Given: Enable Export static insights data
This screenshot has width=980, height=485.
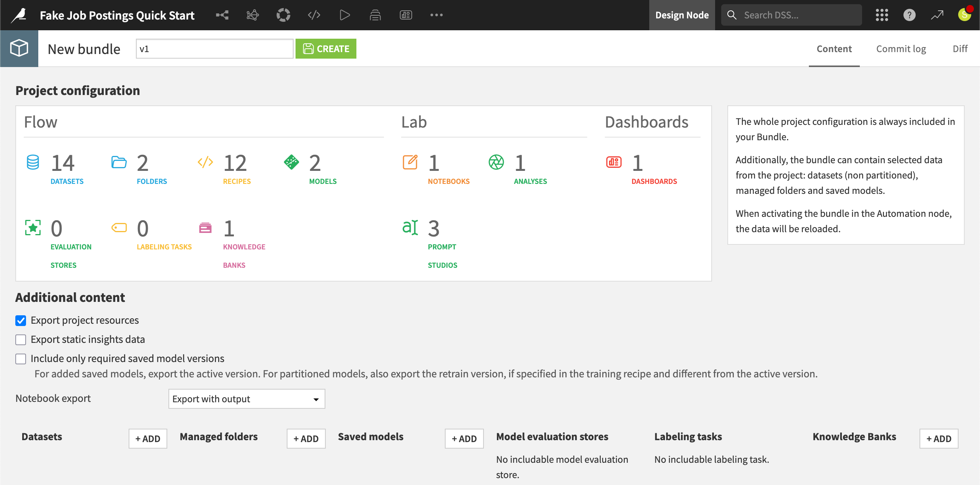Looking at the screenshot, I should [21, 340].
